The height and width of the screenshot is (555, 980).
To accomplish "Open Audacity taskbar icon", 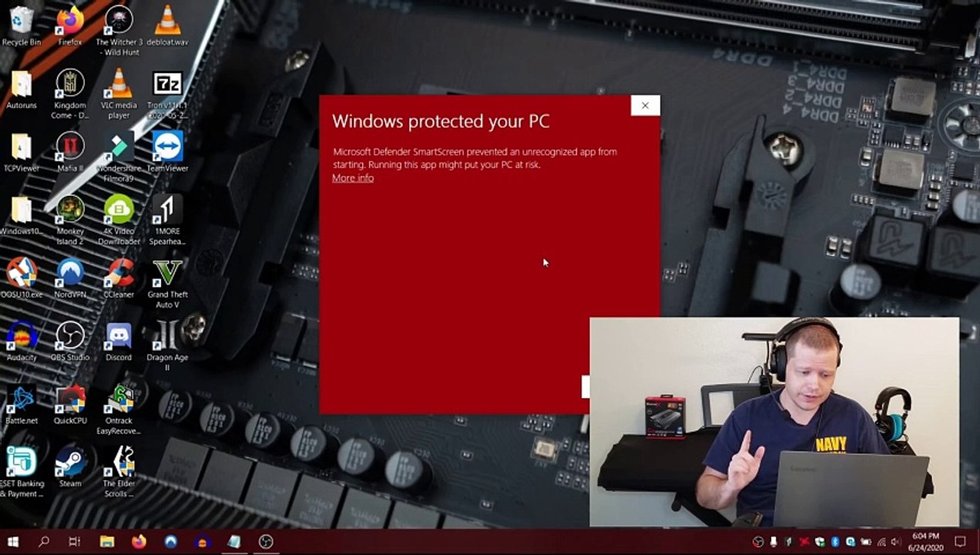I will (203, 542).
